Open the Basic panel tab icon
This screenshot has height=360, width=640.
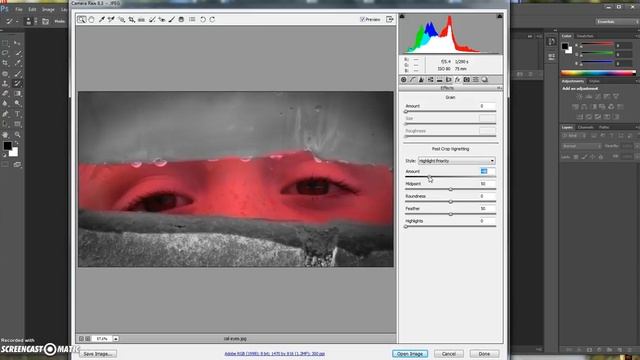[x=404, y=80]
